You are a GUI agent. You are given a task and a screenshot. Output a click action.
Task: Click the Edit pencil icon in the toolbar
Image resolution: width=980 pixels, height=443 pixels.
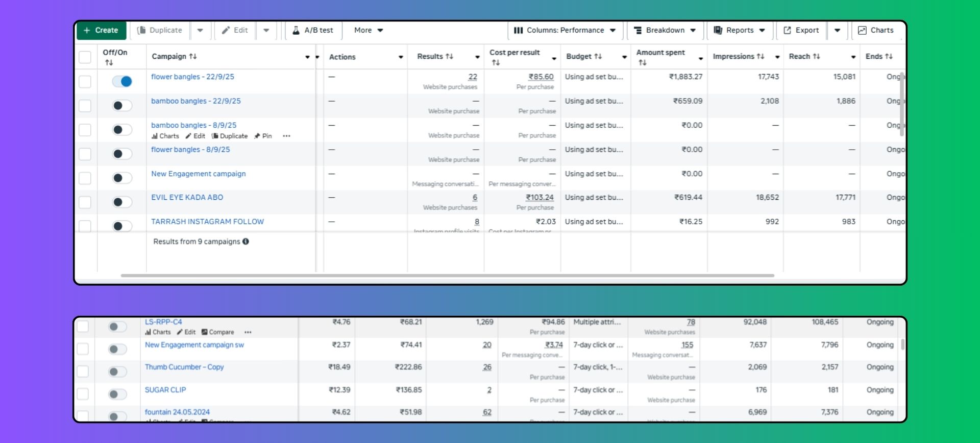pos(226,30)
